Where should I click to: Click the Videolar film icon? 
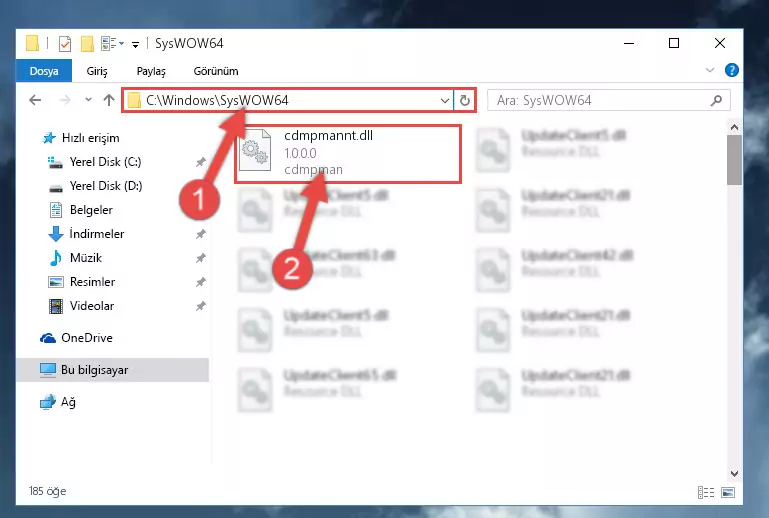pos(56,306)
